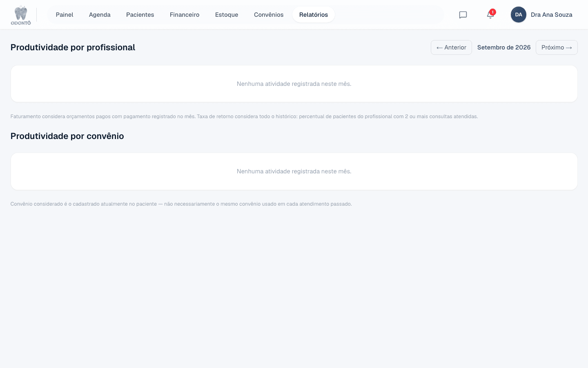Select the Estoque tab

pyautogui.click(x=227, y=15)
